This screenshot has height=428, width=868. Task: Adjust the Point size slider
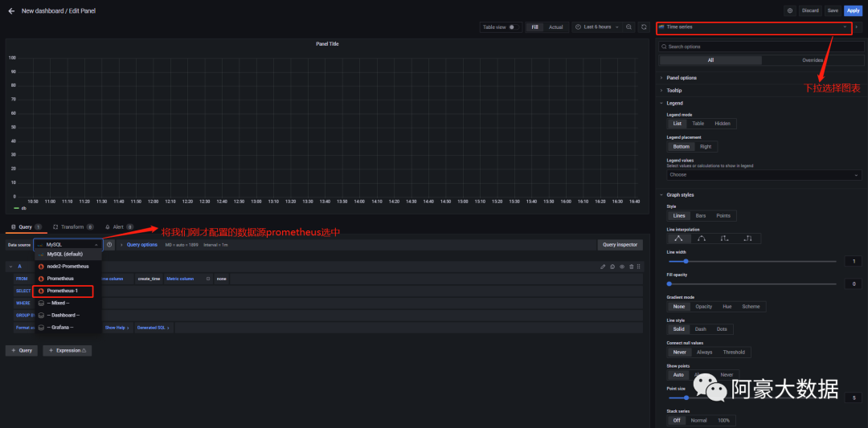[x=753, y=397]
